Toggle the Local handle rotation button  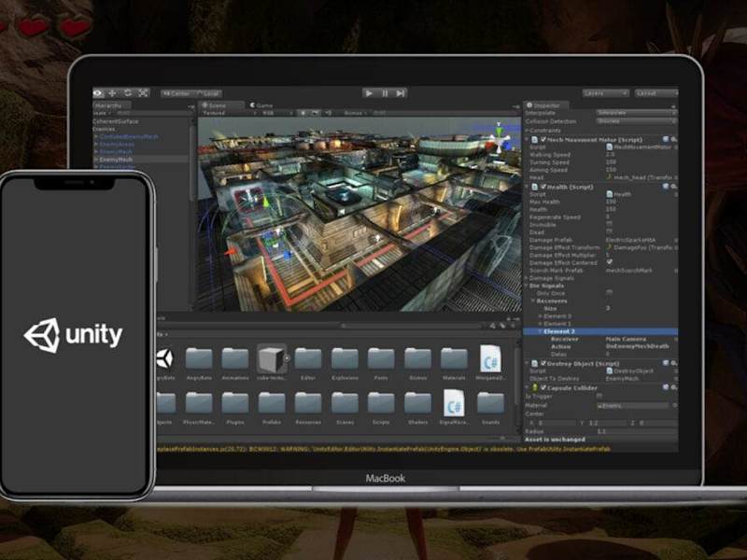coord(208,94)
